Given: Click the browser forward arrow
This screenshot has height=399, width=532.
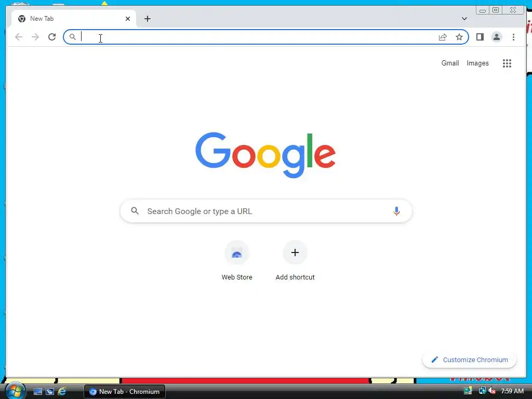Looking at the screenshot, I should (x=35, y=37).
